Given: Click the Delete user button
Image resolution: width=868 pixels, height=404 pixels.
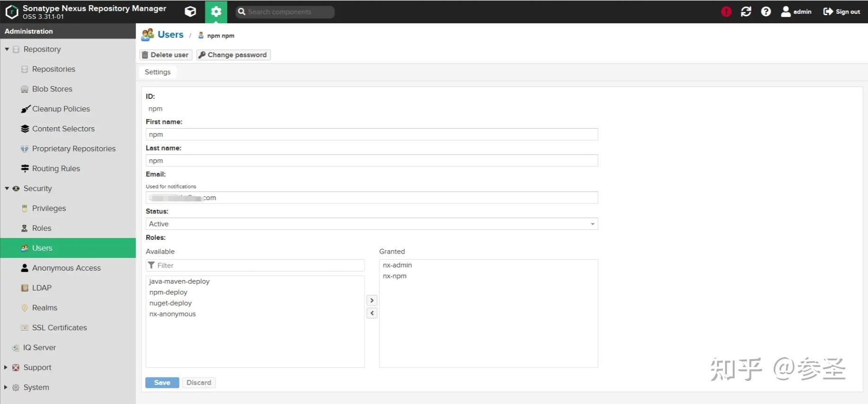Looking at the screenshot, I should (x=166, y=55).
